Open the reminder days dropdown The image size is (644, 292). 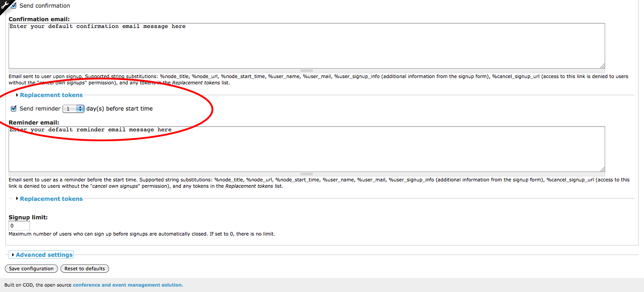(73, 109)
